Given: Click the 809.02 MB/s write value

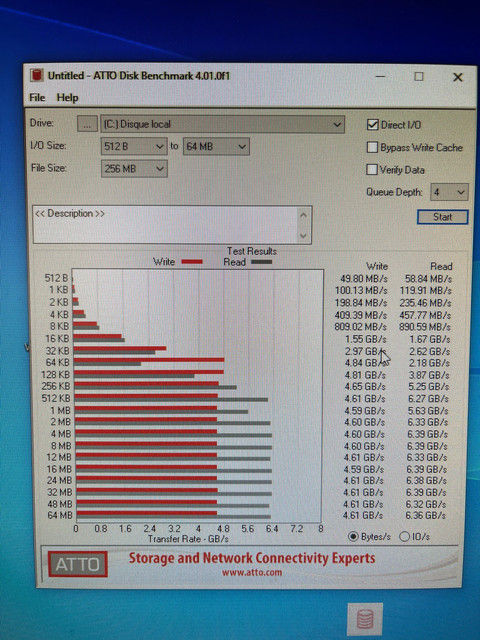Looking at the screenshot, I should (360, 327).
